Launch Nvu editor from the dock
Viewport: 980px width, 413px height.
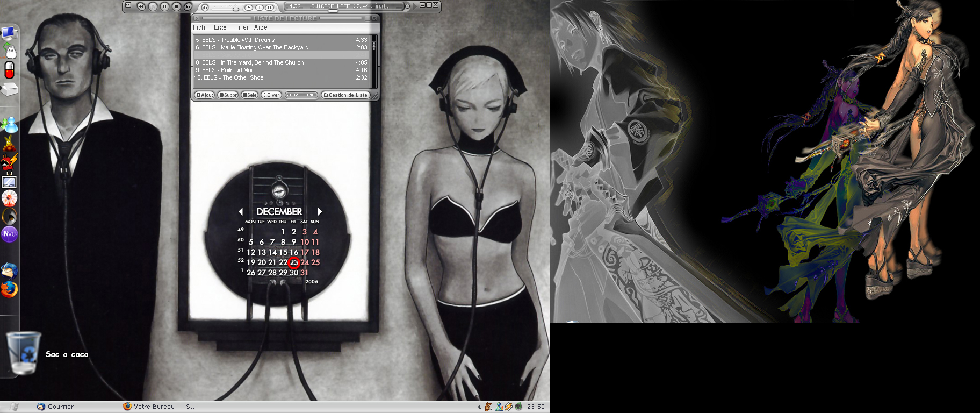point(10,234)
